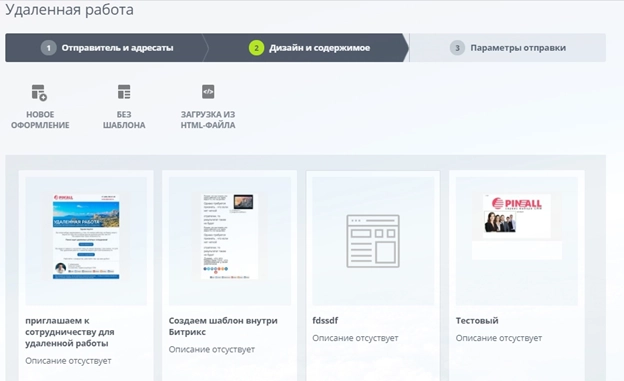Image resolution: width=624 pixels, height=381 pixels.
Task: Click description text under Тестовый card
Action: point(499,338)
